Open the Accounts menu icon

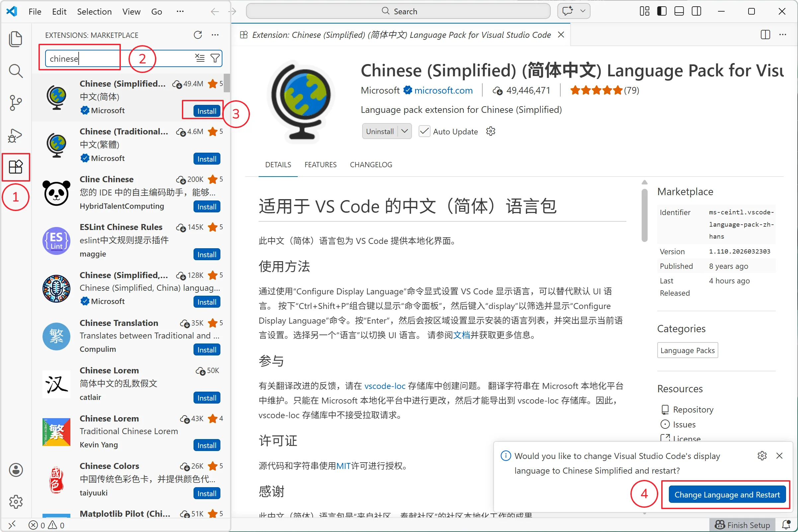point(16,470)
